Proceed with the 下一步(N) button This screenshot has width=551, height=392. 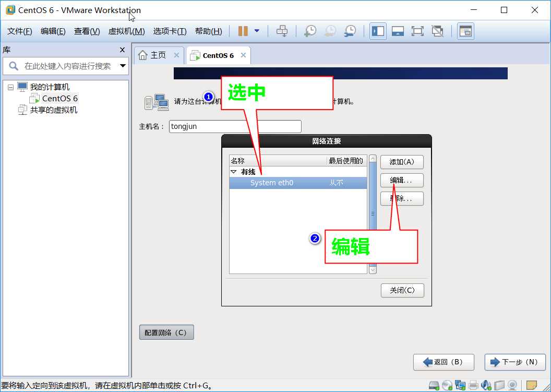(515, 362)
